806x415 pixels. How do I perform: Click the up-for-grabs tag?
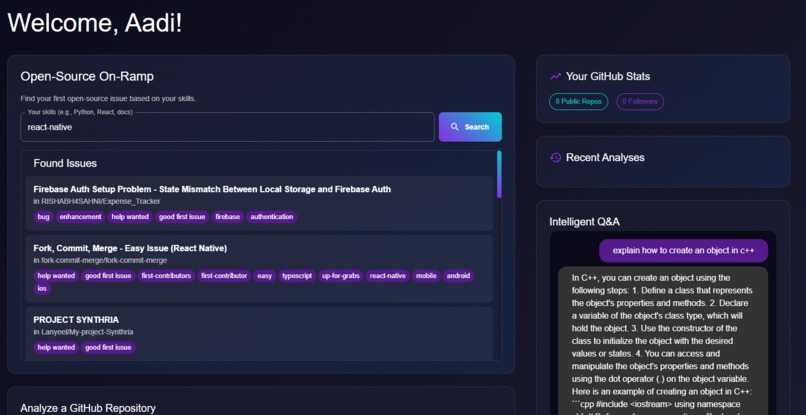point(341,276)
